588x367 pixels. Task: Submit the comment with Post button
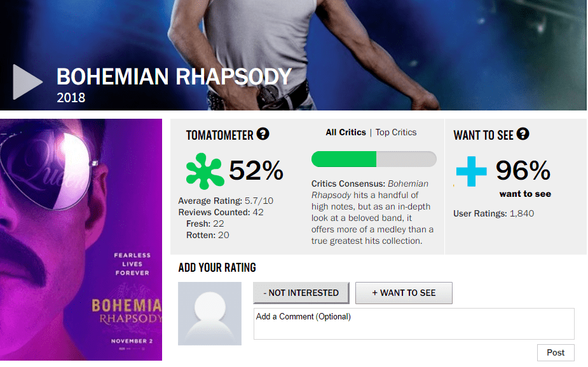click(556, 353)
